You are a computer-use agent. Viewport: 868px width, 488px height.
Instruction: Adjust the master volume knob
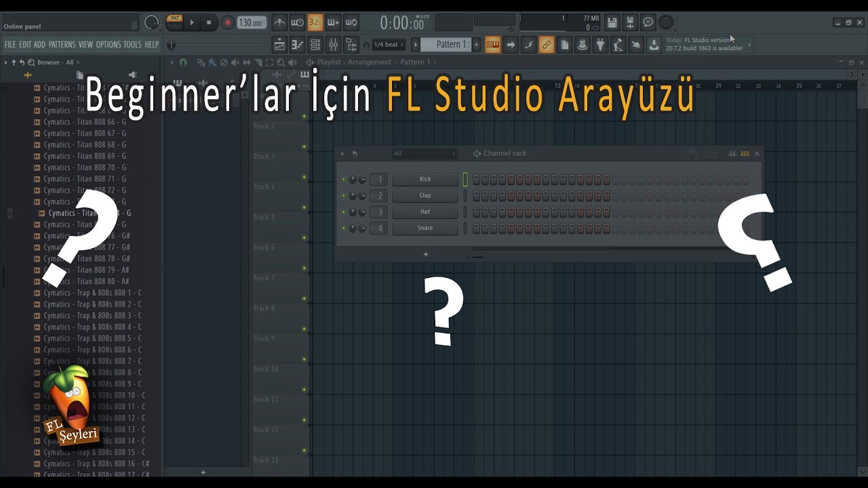152,22
